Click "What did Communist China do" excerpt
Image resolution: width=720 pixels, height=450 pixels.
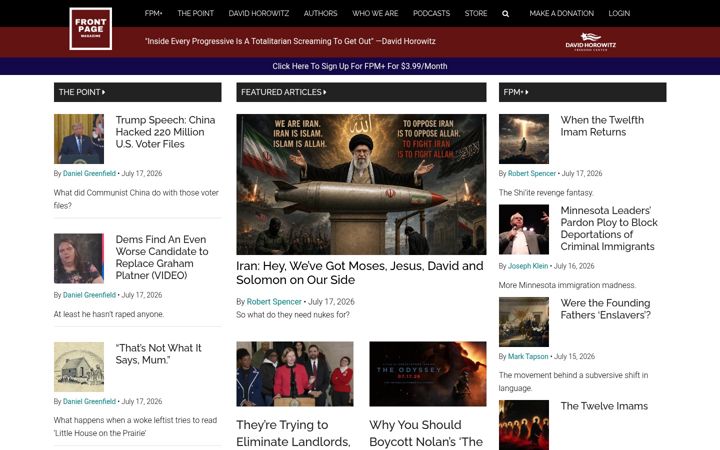tap(136, 199)
